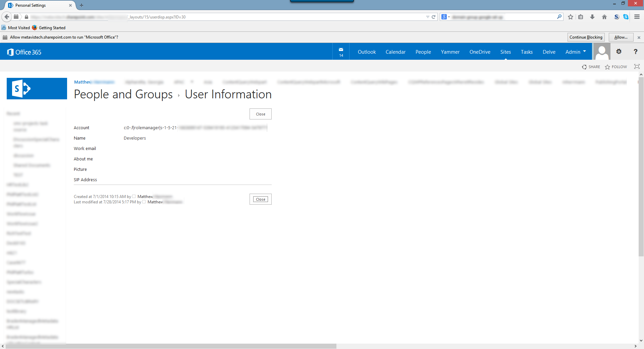Viewport: 644px width, 349px height.
Task: Open the URL bar history dropdown
Action: coord(428,17)
